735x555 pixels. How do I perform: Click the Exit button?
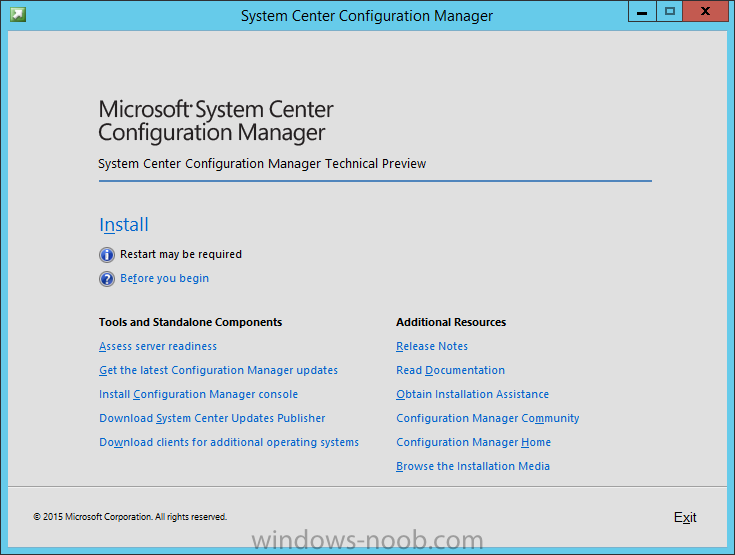pyautogui.click(x=685, y=517)
